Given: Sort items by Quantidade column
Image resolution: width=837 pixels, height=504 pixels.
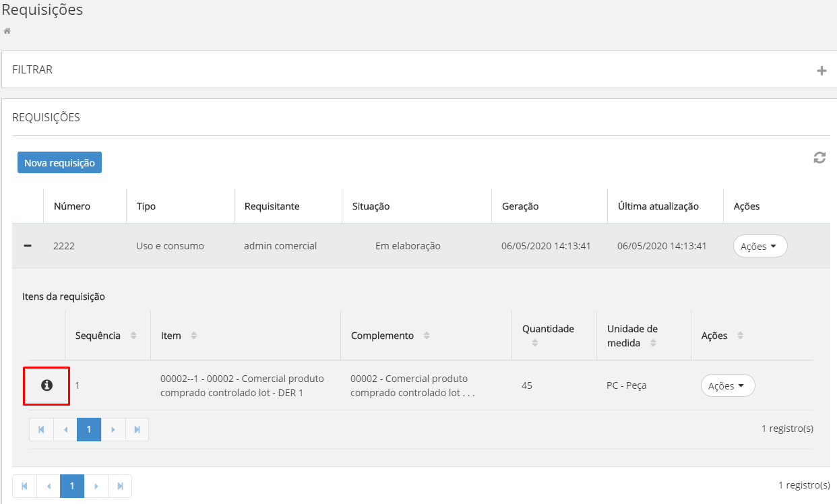Looking at the screenshot, I should [534, 343].
